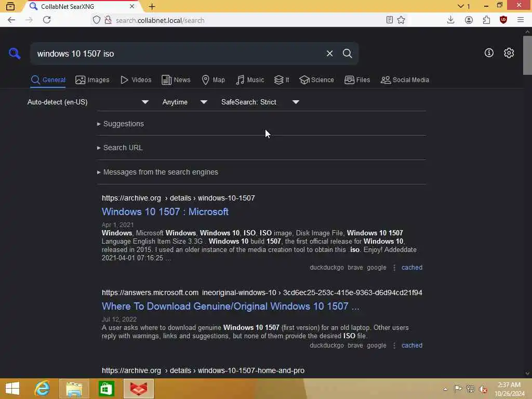
Task: Open File Explorer from taskbar
Action: pyautogui.click(x=74, y=389)
